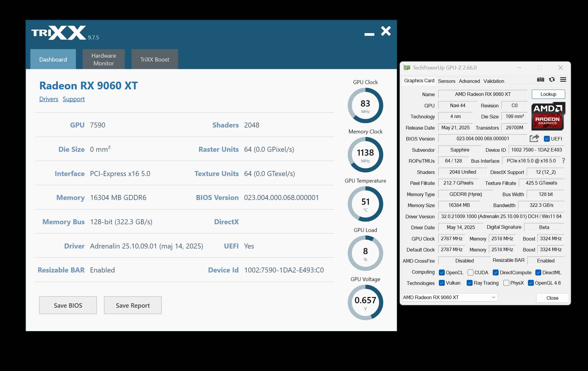Toggle the PhysX checkbox
The width and height of the screenshot is (588, 371).
click(506, 283)
